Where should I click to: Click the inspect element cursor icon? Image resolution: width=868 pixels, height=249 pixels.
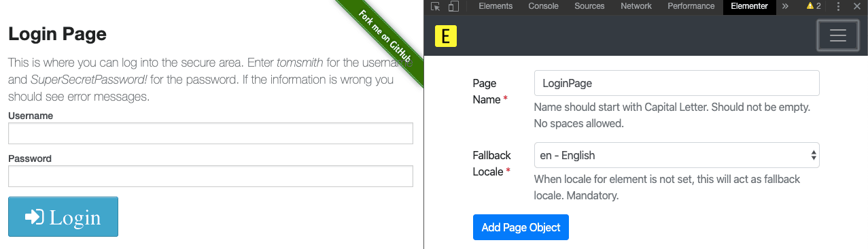tap(435, 6)
